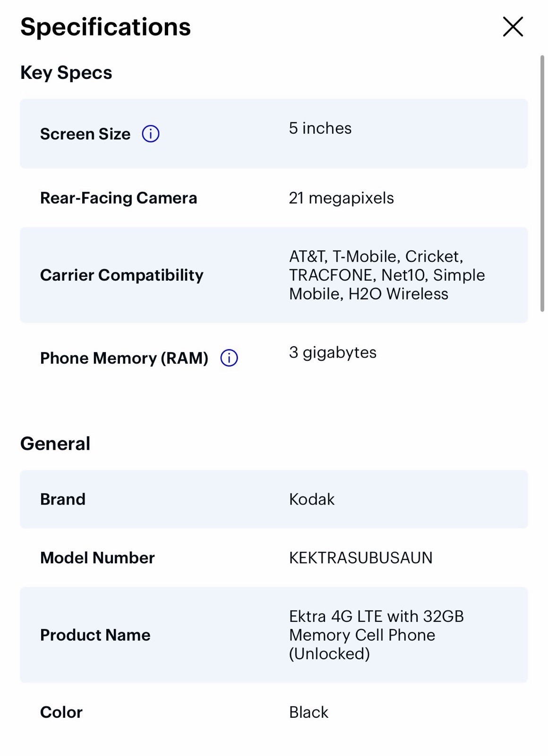The width and height of the screenshot is (548, 756).
Task: Open Screen Size info tooltip icon
Action: [151, 134]
